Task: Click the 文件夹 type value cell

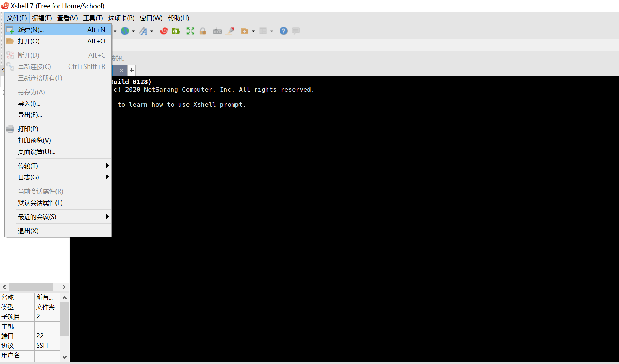Action: (x=48, y=307)
